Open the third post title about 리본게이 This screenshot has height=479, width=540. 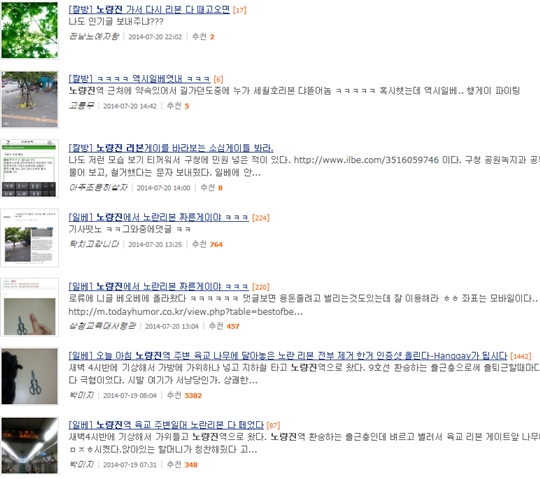pos(171,148)
